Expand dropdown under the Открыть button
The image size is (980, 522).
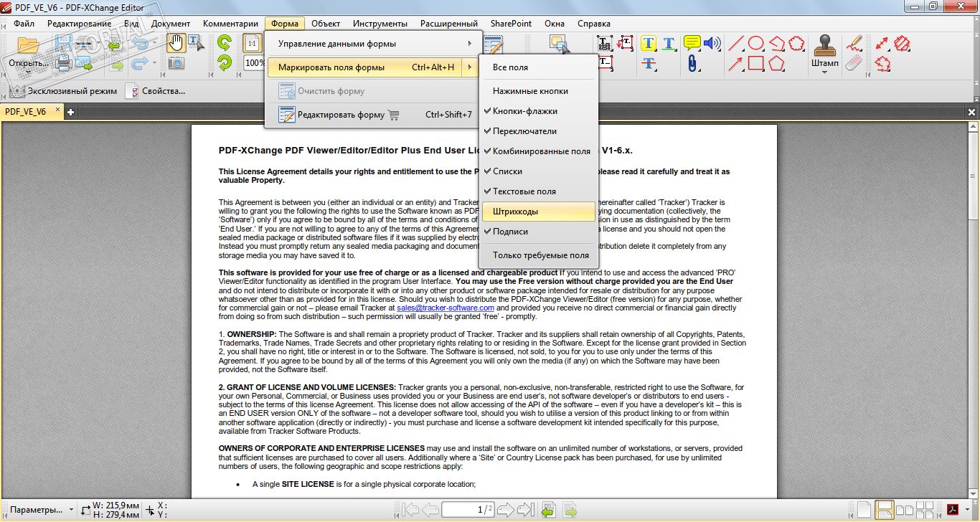point(28,72)
